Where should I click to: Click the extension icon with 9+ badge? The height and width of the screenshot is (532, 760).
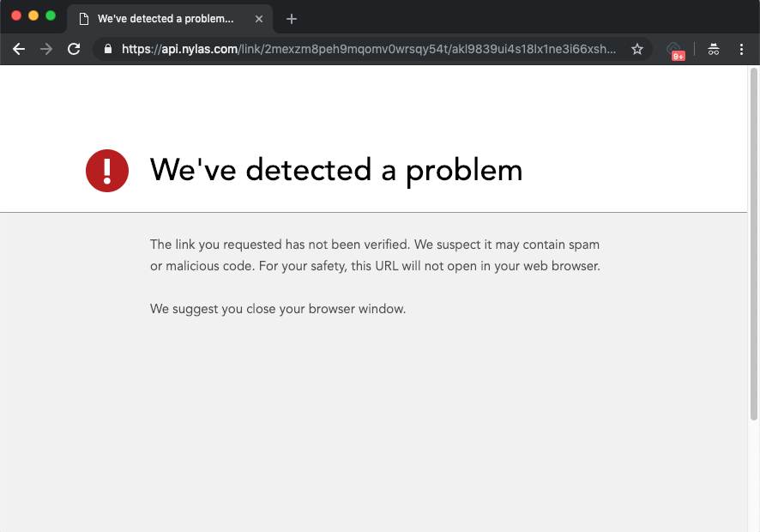pos(676,49)
